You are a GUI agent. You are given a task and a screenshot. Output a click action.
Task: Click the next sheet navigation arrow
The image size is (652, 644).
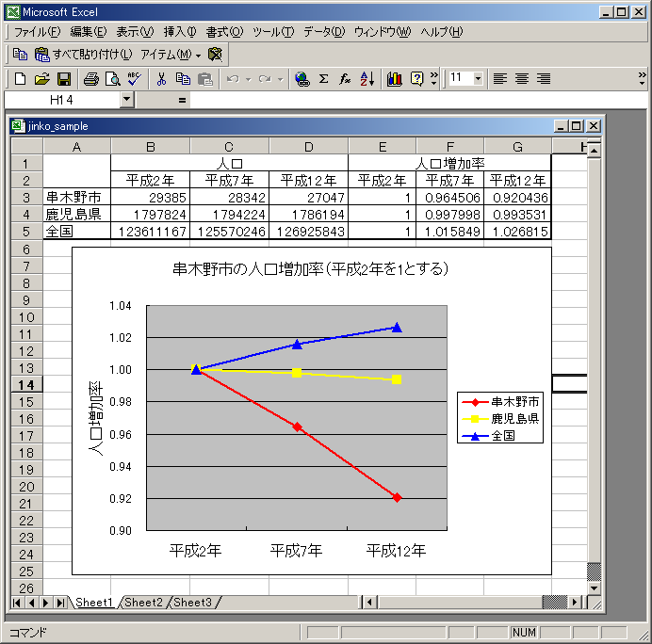46,603
